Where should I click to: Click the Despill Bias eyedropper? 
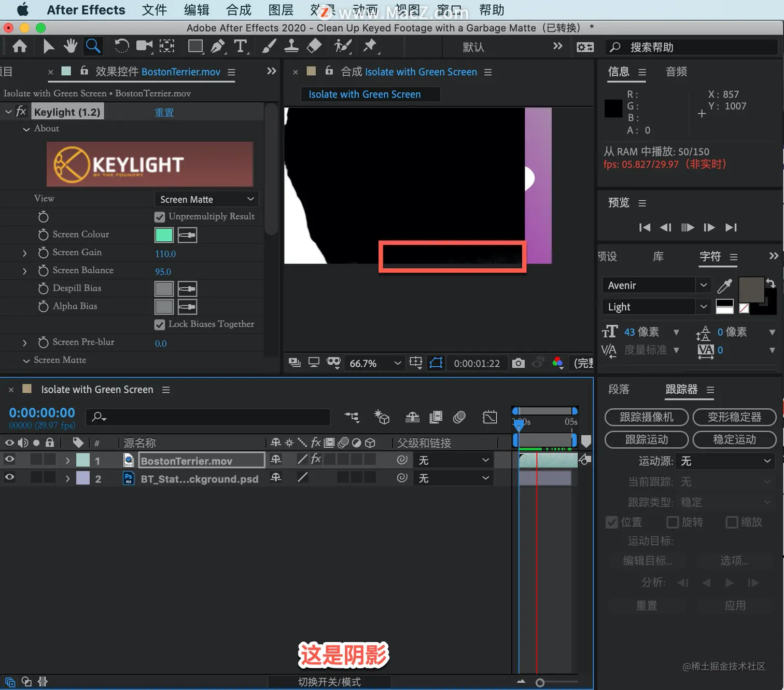click(187, 288)
